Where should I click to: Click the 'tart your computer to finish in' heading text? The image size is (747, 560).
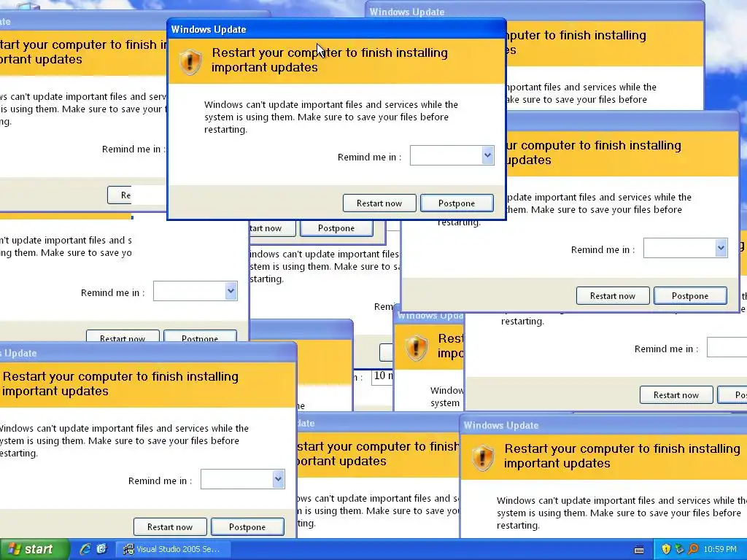(x=83, y=44)
